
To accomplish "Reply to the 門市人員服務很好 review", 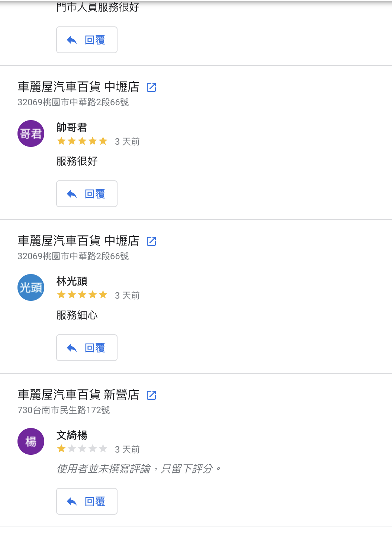I will pos(87,40).
